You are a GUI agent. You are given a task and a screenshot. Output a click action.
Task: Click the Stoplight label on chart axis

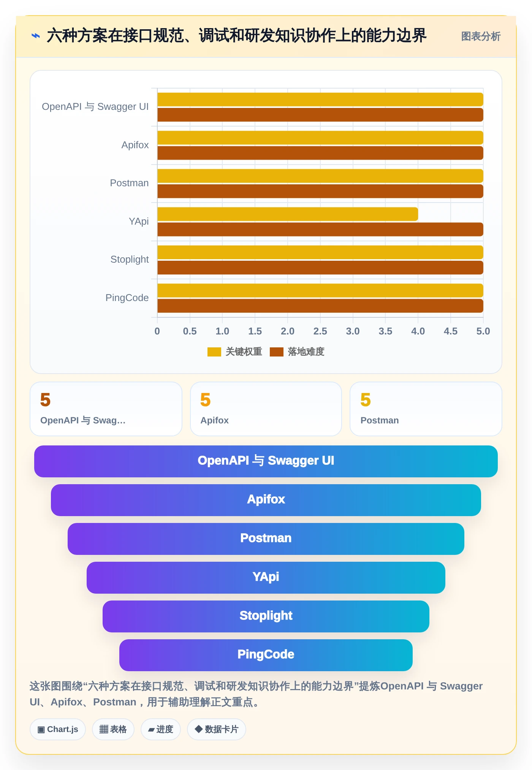(130, 260)
